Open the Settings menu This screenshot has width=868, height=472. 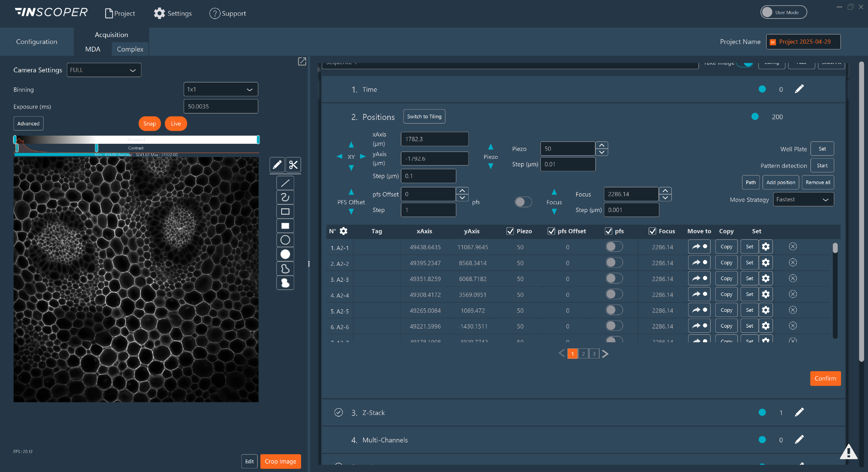coord(173,13)
